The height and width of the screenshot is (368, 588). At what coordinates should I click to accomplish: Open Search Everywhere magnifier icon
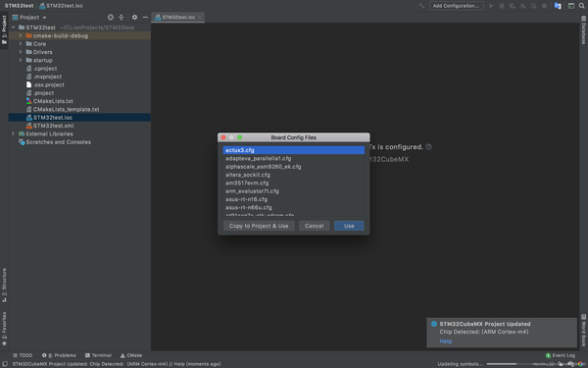point(581,6)
